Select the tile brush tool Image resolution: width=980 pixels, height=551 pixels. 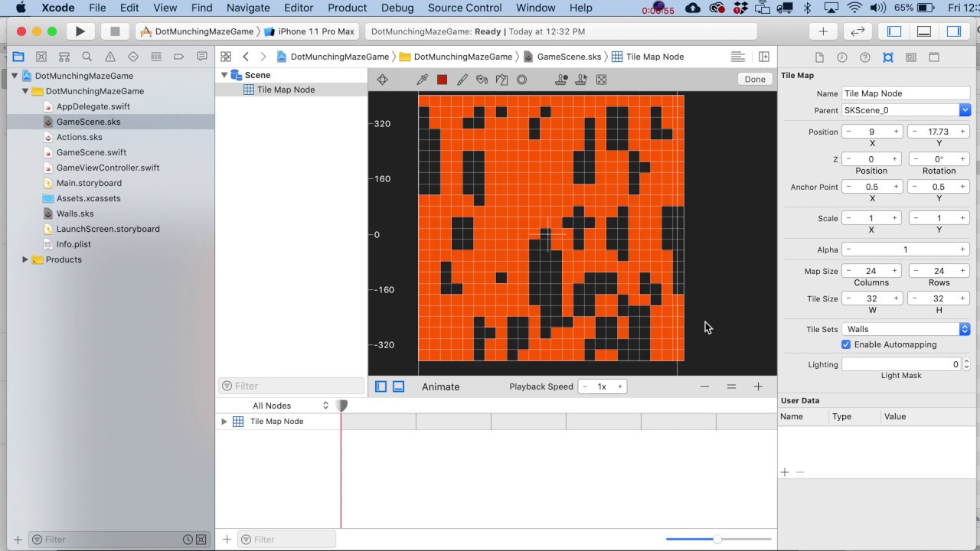[462, 80]
